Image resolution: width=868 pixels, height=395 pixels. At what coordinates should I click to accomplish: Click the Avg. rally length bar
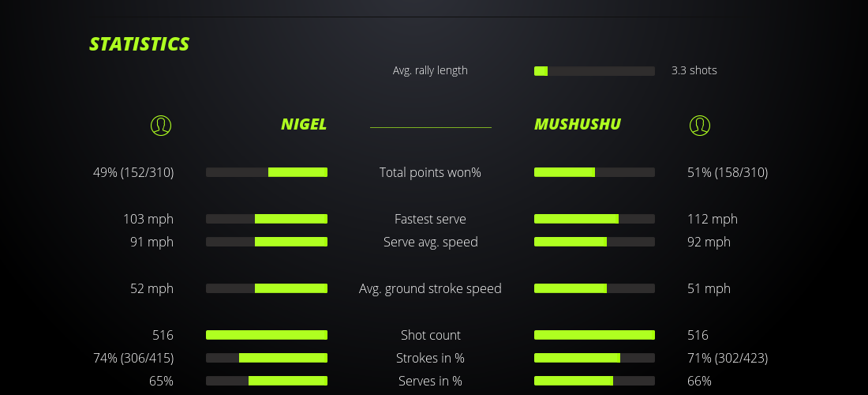pos(594,71)
